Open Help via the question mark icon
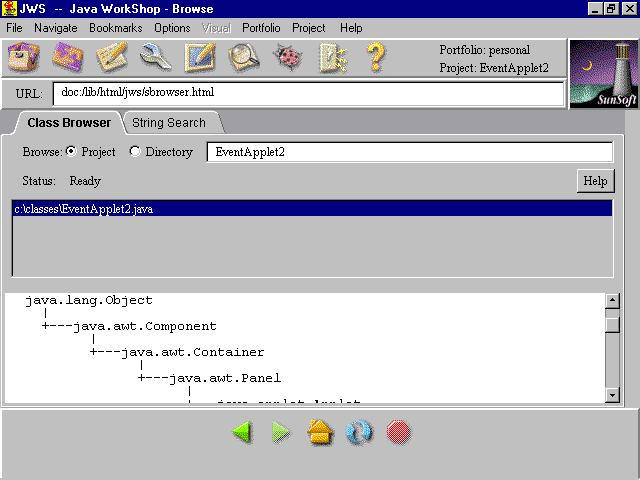 coord(376,58)
